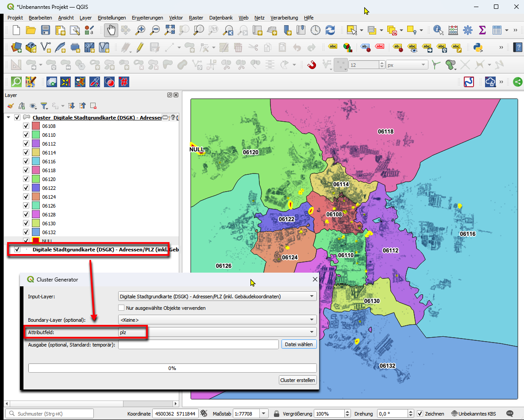This screenshot has height=420, width=524.
Task: Click the Open Project folder icon
Action: pos(31,30)
